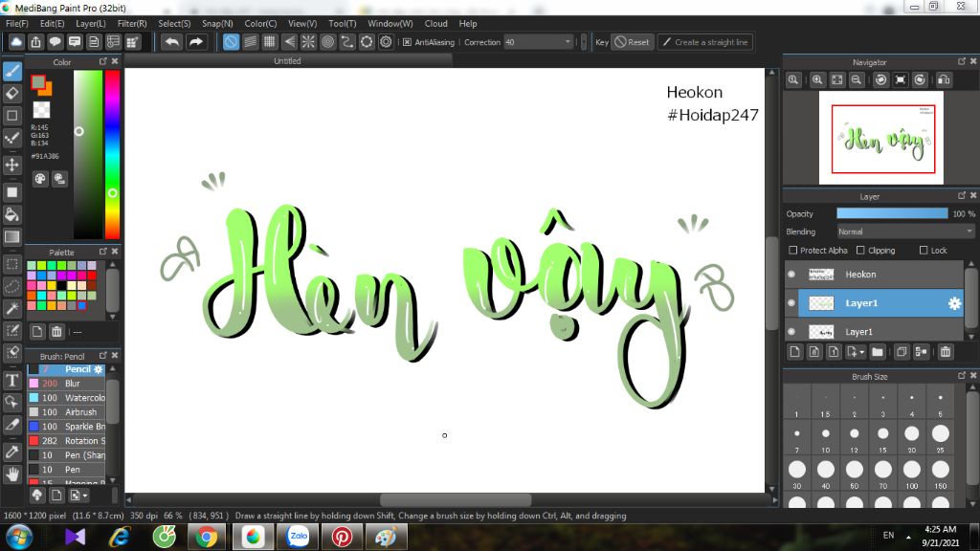
Task: Open Layer1 settings gear icon
Action: tap(954, 303)
